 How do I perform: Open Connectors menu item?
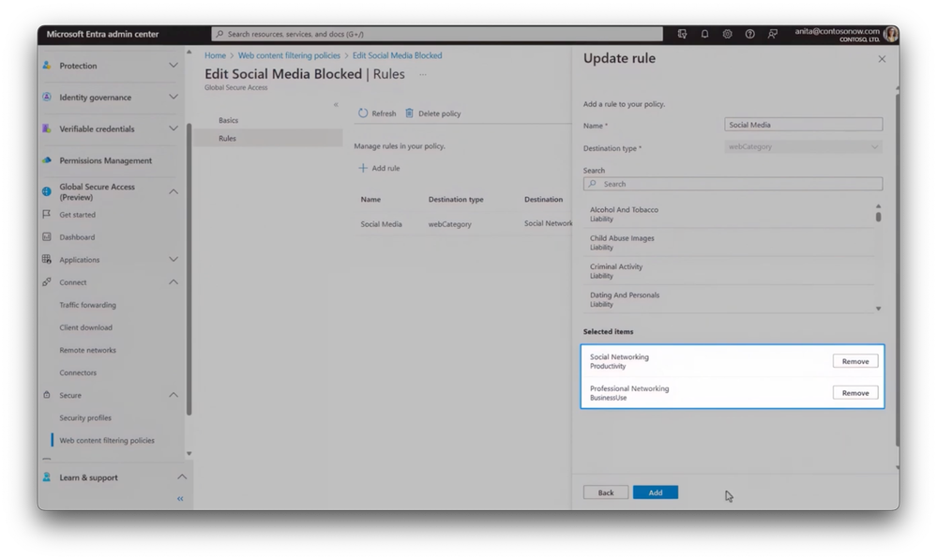(x=78, y=372)
